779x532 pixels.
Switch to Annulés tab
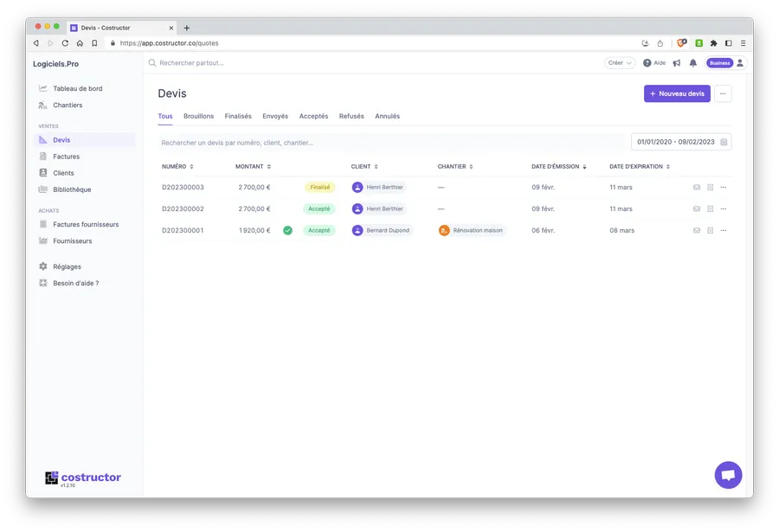[x=387, y=116]
